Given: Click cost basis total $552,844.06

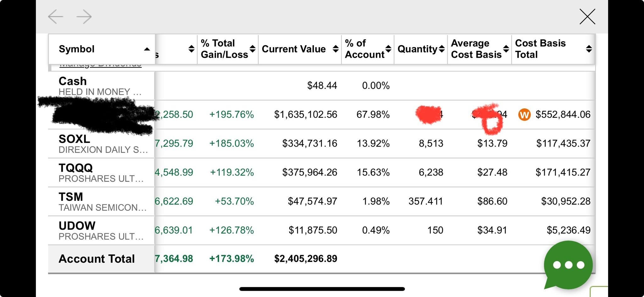Looking at the screenshot, I should point(563,115).
